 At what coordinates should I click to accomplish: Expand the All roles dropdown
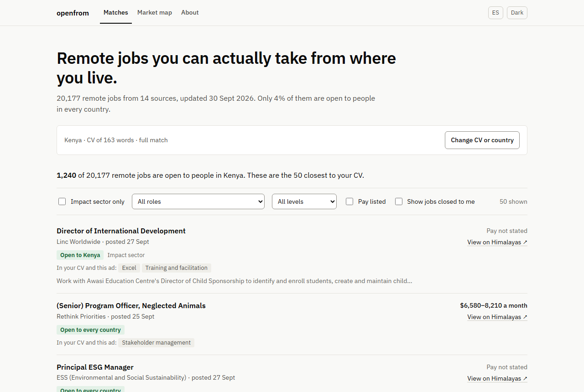tap(198, 201)
